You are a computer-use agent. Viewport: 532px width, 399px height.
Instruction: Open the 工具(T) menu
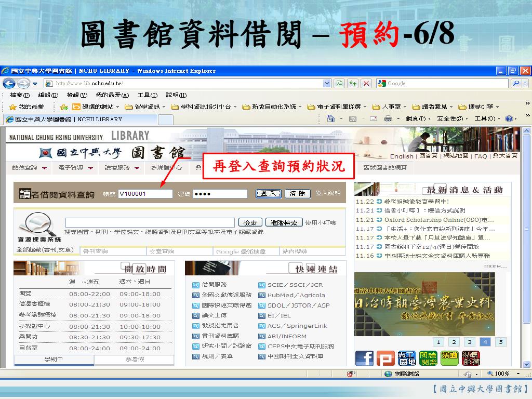[x=147, y=95]
